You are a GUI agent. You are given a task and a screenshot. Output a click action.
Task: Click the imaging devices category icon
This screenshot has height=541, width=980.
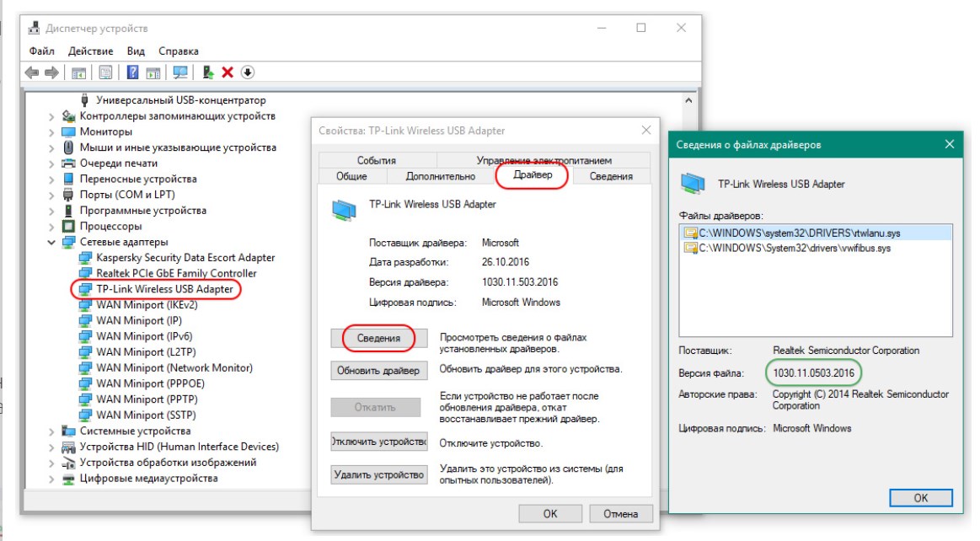(x=69, y=463)
